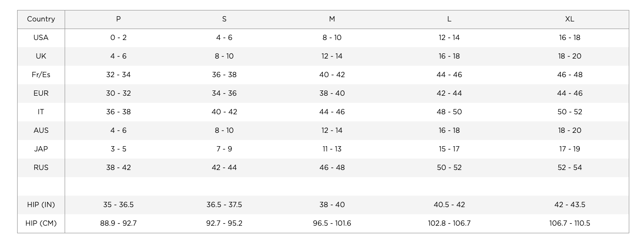Click the IT size 48 - 50 cell

click(x=449, y=112)
